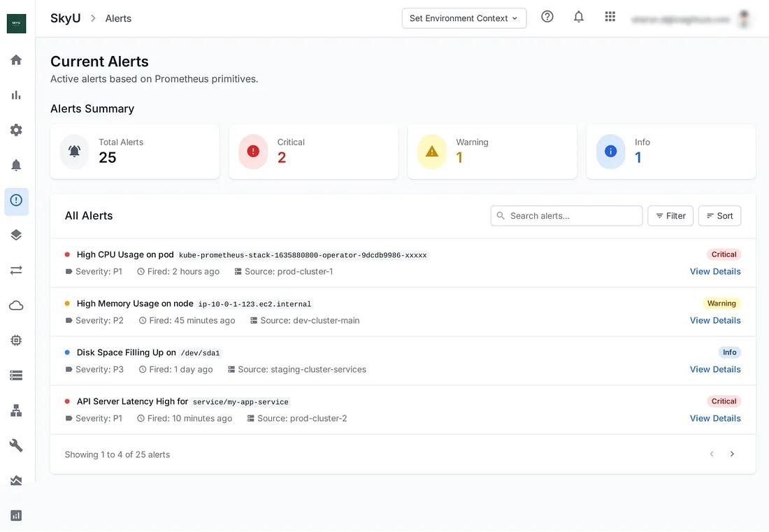Image resolution: width=769 pixels, height=532 pixels.
Task: Click the wrench tools sidebar icon
Action: click(x=16, y=445)
